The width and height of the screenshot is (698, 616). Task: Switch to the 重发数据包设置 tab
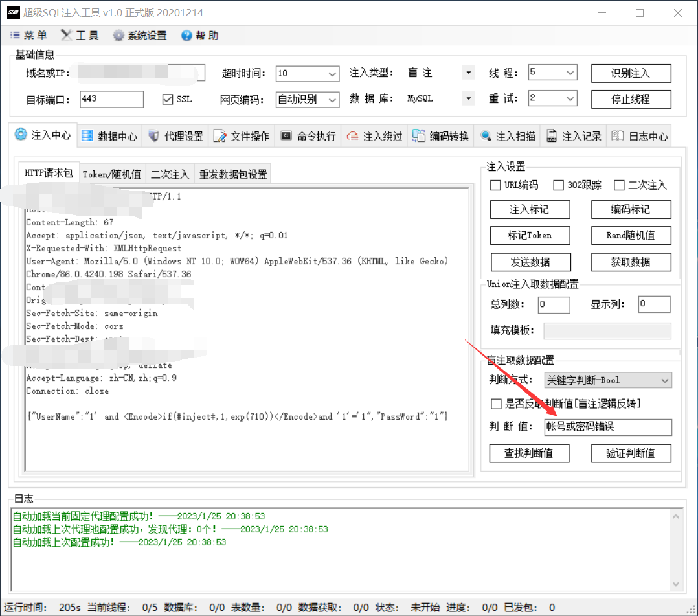click(x=233, y=174)
